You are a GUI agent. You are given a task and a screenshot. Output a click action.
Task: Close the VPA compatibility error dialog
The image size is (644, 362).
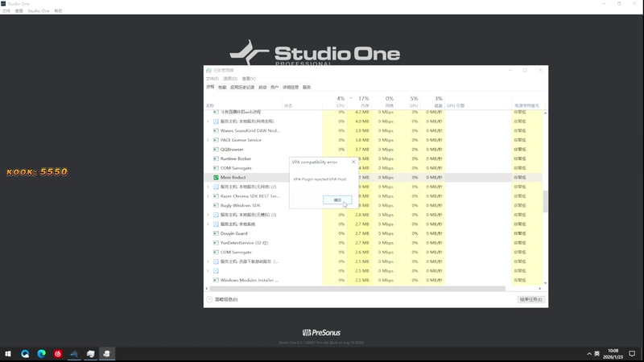click(x=353, y=162)
